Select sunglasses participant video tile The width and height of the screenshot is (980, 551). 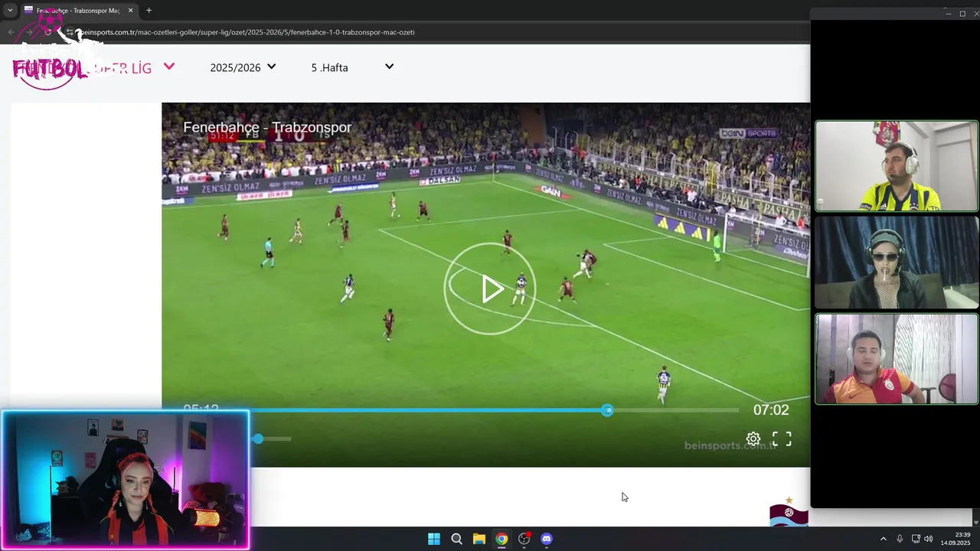[897, 262]
